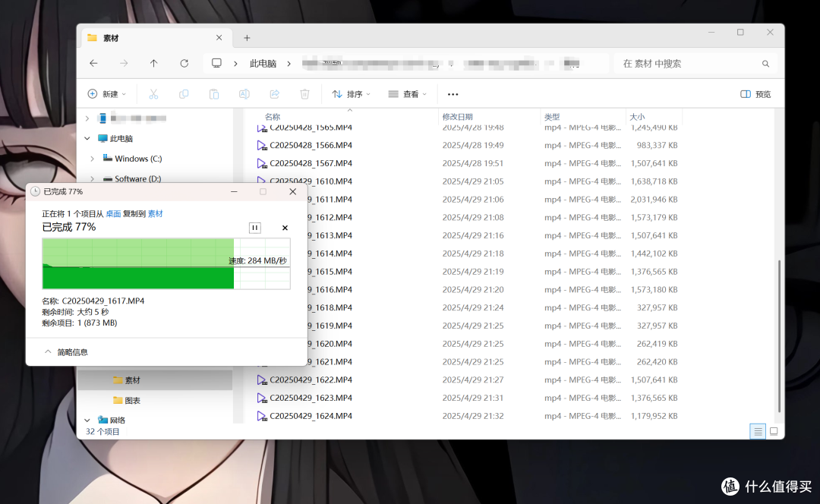
Task: Click the copy speed progress graph
Action: click(166, 263)
